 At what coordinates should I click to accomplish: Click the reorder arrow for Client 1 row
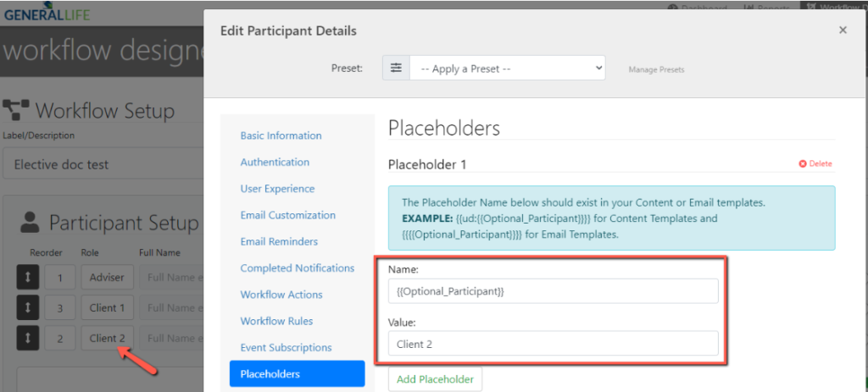point(27,308)
